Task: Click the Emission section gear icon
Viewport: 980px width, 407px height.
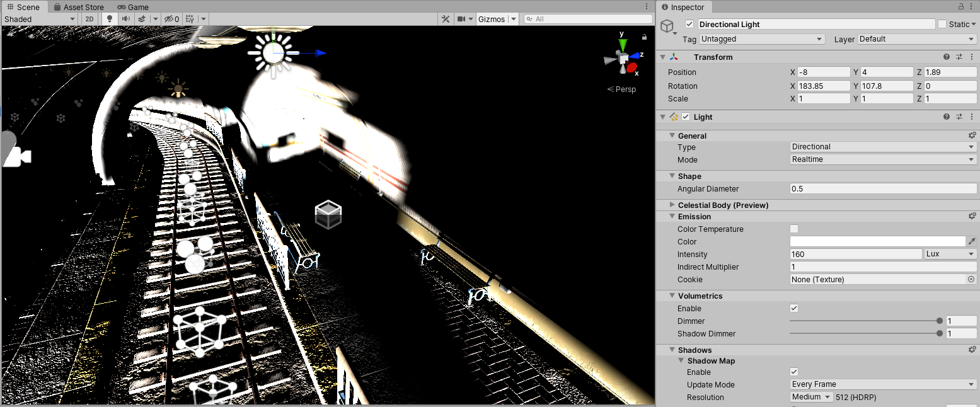Action: (x=972, y=216)
